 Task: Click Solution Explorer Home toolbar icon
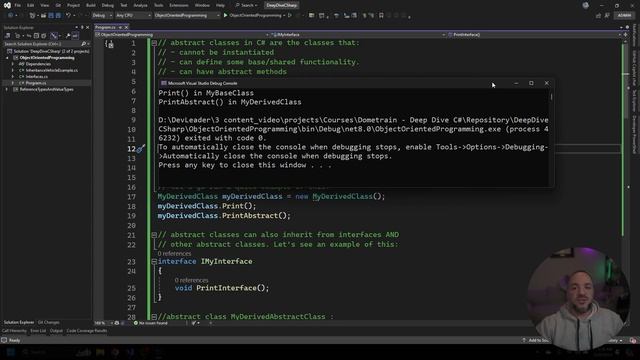click(x=7, y=36)
